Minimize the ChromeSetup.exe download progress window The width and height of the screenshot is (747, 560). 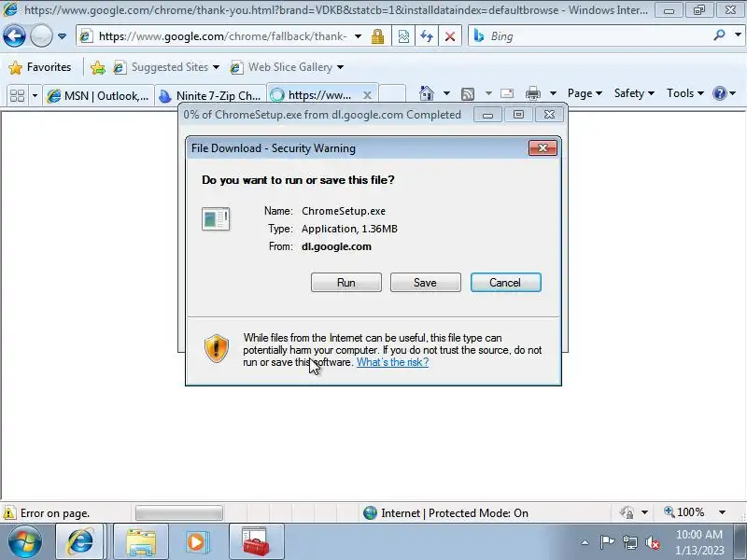(487, 115)
